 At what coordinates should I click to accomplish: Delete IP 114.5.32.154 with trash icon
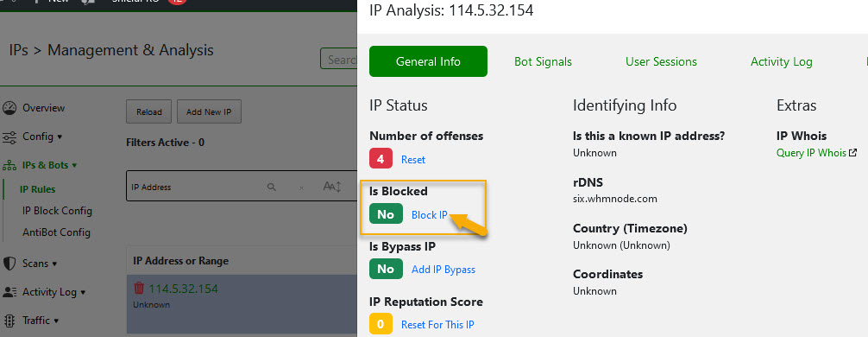tap(139, 289)
